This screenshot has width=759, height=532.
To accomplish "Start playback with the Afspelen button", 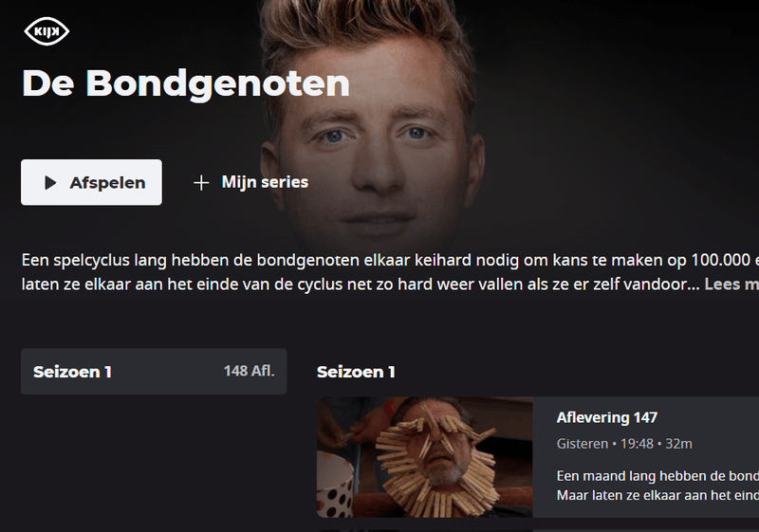I will (91, 182).
